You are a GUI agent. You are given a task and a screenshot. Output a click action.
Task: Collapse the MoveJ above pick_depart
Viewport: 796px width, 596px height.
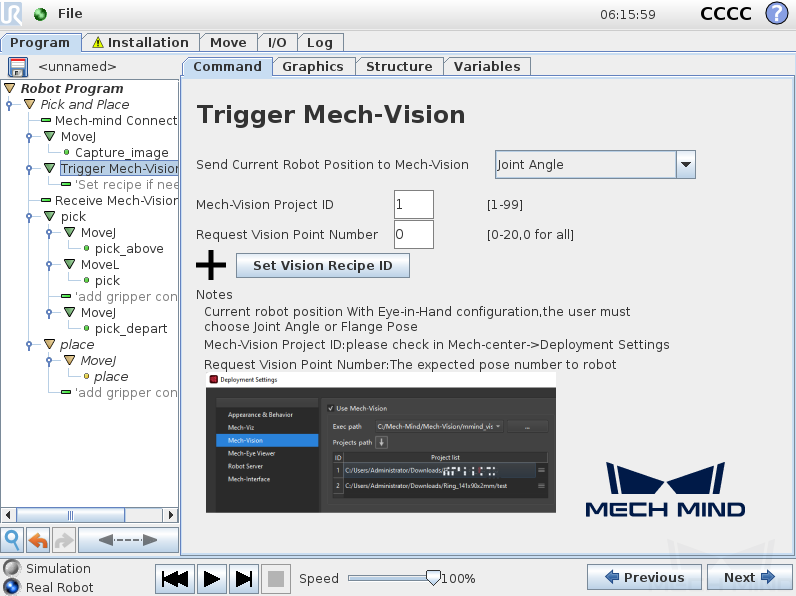(70, 312)
